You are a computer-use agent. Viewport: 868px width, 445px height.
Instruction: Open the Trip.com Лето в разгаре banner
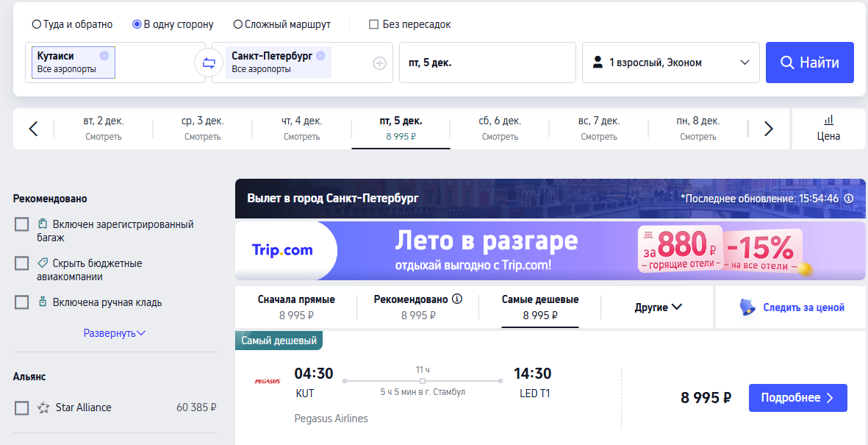click(x=550, y=251)
